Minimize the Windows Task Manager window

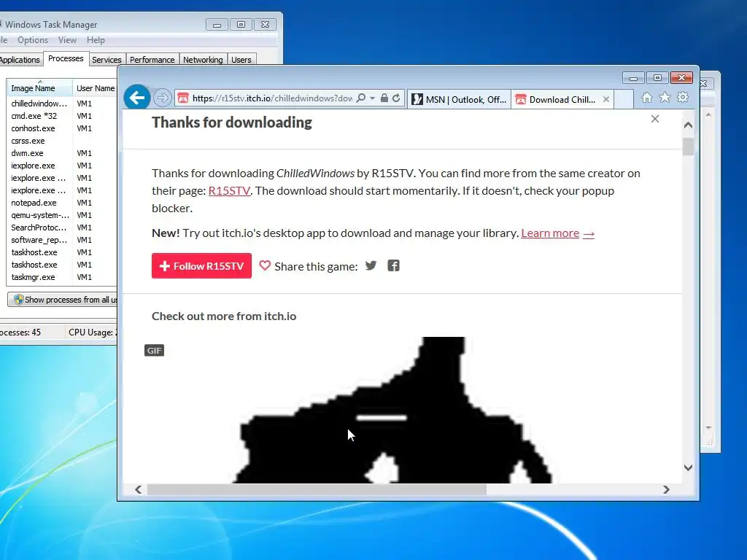(217, 24)
